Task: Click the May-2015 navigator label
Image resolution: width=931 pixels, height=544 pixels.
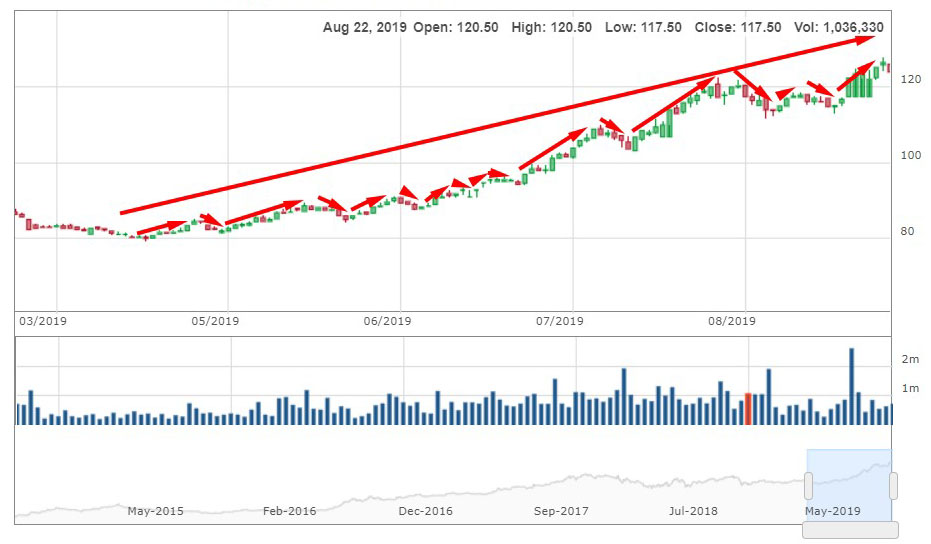Action: (156, 511)
